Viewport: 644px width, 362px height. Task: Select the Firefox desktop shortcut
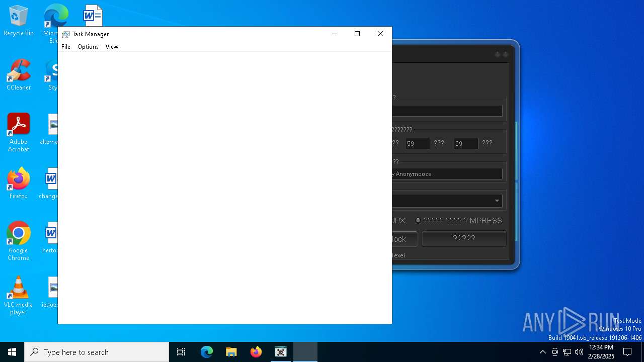[x=18, y=184]
